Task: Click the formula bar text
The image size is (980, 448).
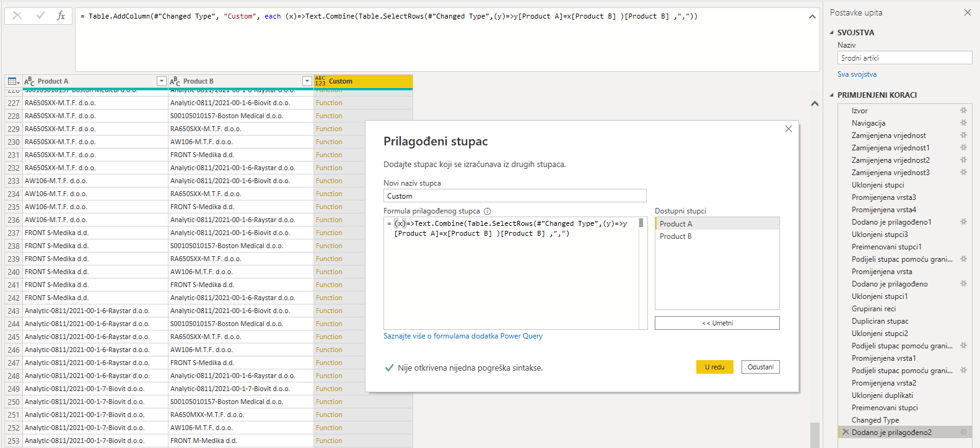Action: click(389, 16)
